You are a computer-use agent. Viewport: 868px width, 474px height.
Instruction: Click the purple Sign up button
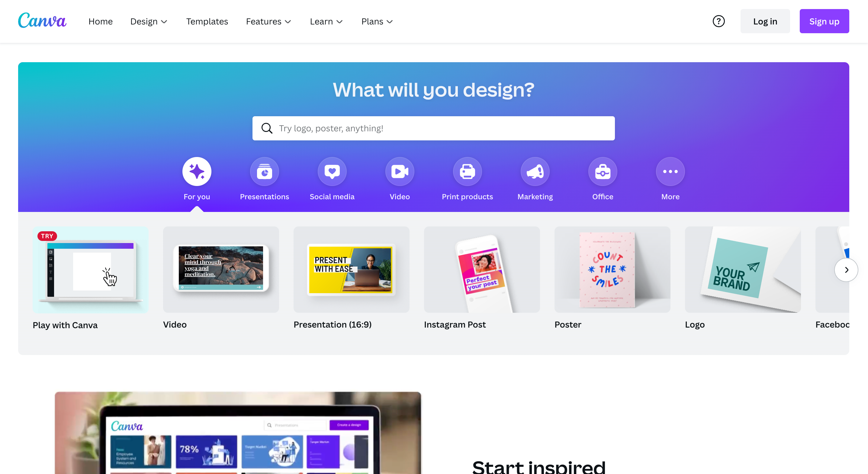[x=824, y=21]
